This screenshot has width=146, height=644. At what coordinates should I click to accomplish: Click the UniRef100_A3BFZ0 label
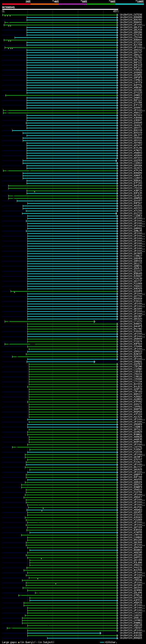(131, 191)
